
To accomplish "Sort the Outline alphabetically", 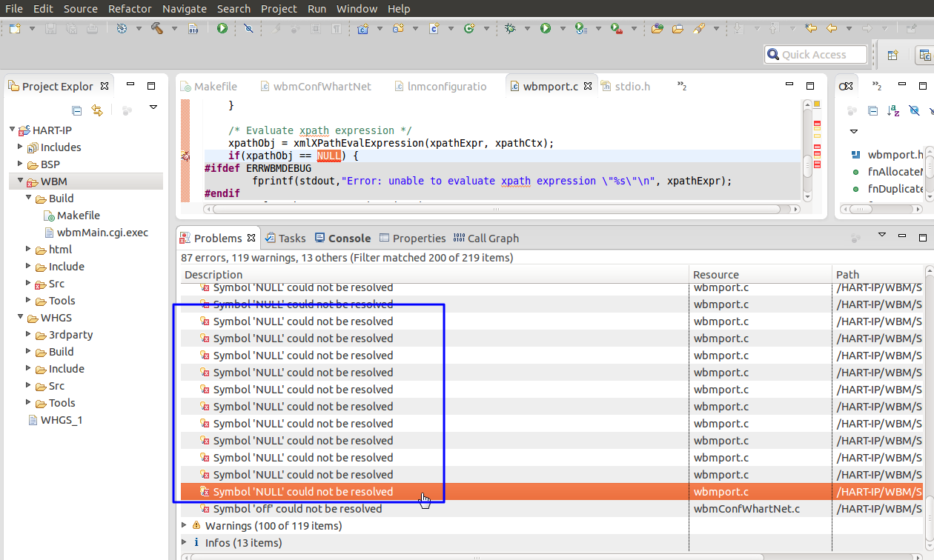I will [893, 110].
